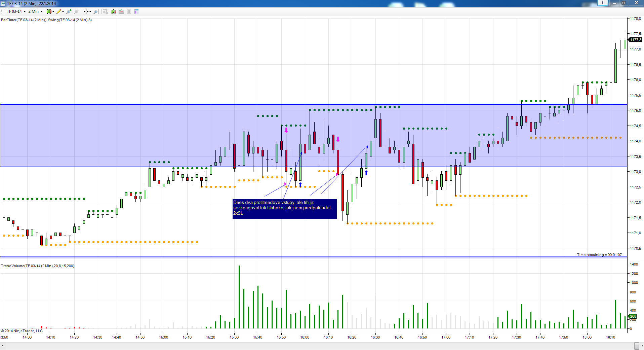Click the 17:00 time axis label
644x350 pixels.
[446, 337]
